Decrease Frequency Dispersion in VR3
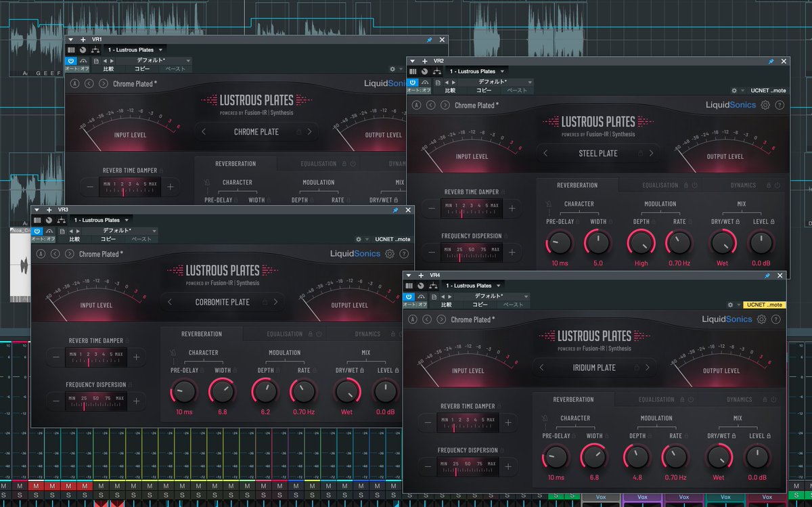 click(x=55, y=401)
